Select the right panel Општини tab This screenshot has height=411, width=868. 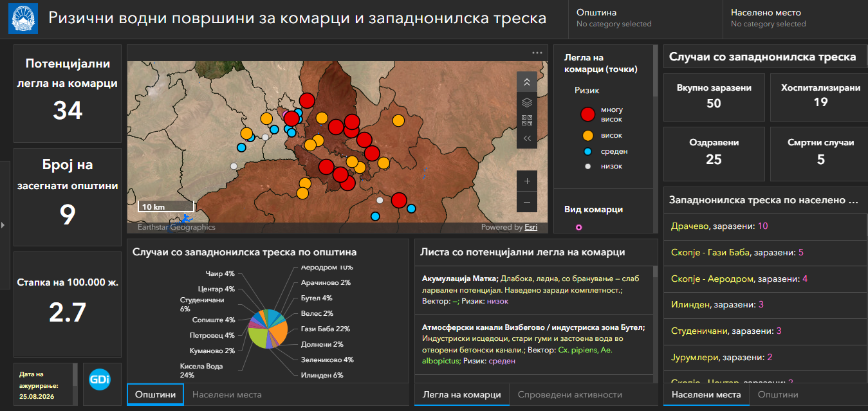777,395
